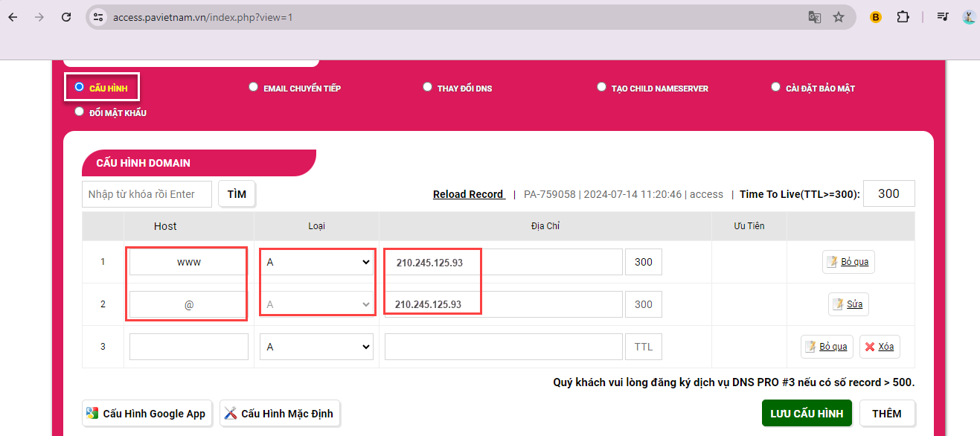Go forward with browser forward arrow

pos(39,17)
